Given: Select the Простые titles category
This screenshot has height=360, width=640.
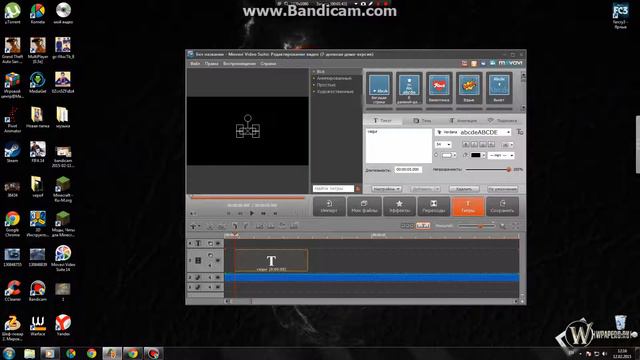Looking at the screenshot, I should (326, 85).
